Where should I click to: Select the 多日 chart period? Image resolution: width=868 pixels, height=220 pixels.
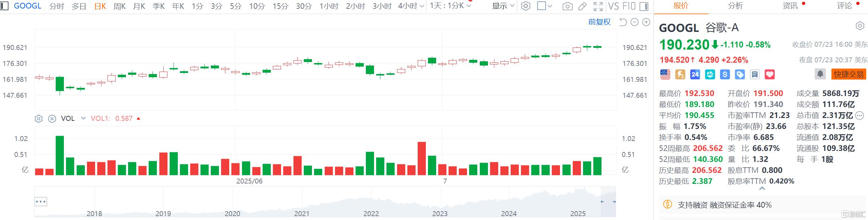click(x=79, y=6)
